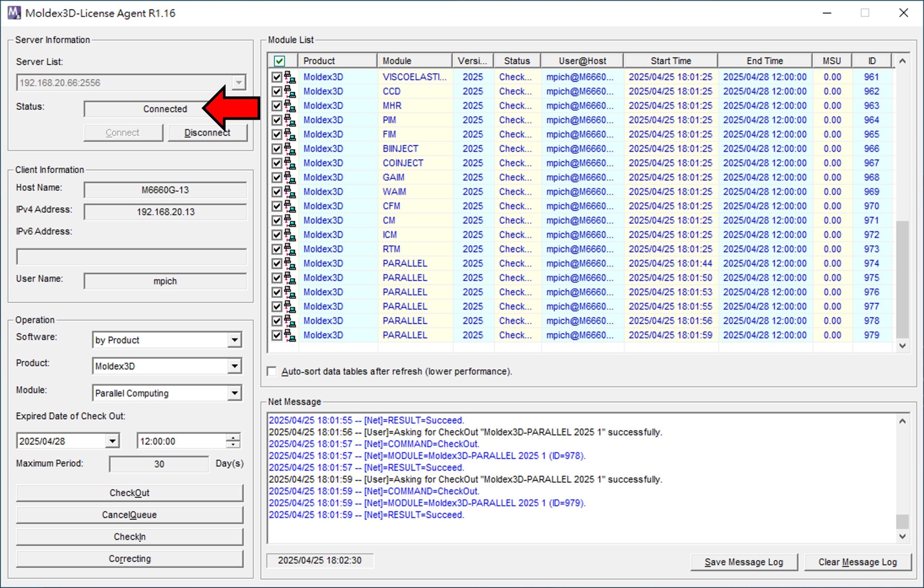Click network icon in row ID 979

click(x=290, y=335)
